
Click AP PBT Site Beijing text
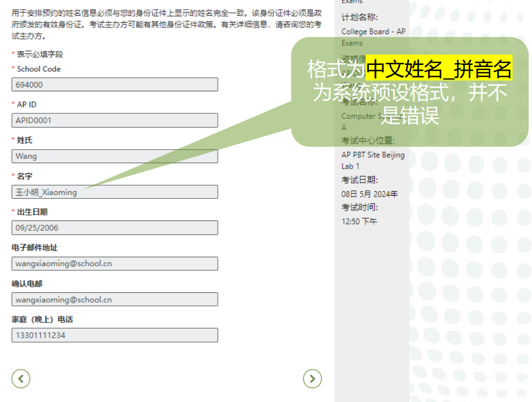tap(373, 155)
